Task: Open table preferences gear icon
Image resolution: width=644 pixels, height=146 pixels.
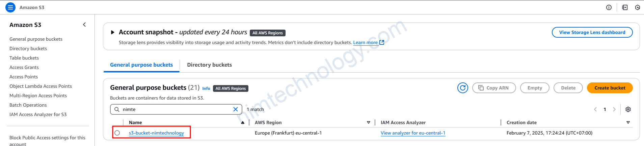Action: (628, 109)
